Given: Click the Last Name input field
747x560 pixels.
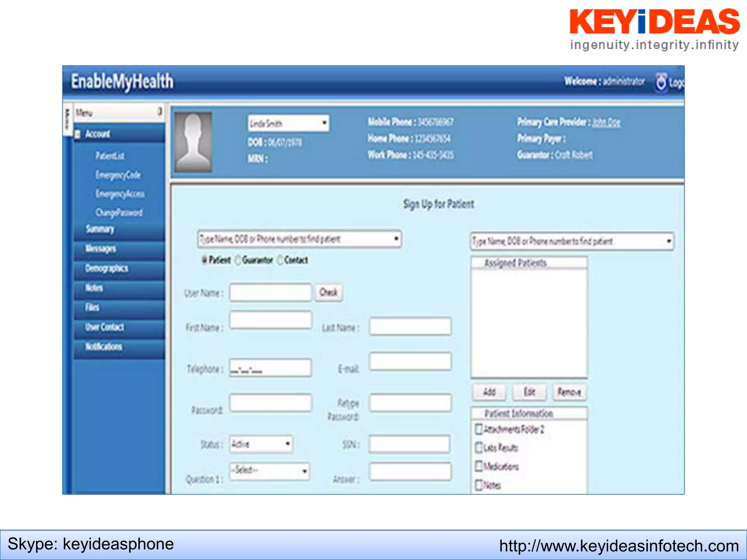Looking at the screenshot, I should (410, 326).
